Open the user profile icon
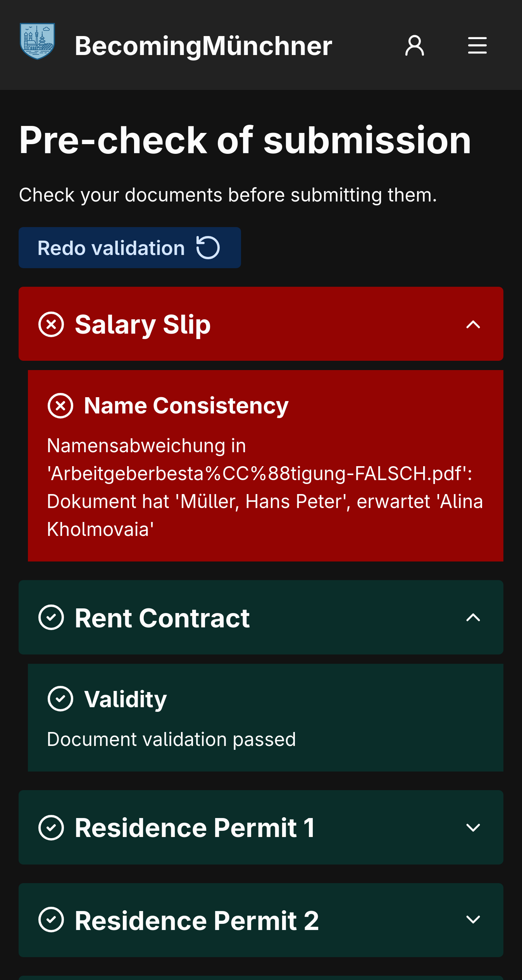The height and width of the screenshot is (980, 522). (x=415, y=45)
